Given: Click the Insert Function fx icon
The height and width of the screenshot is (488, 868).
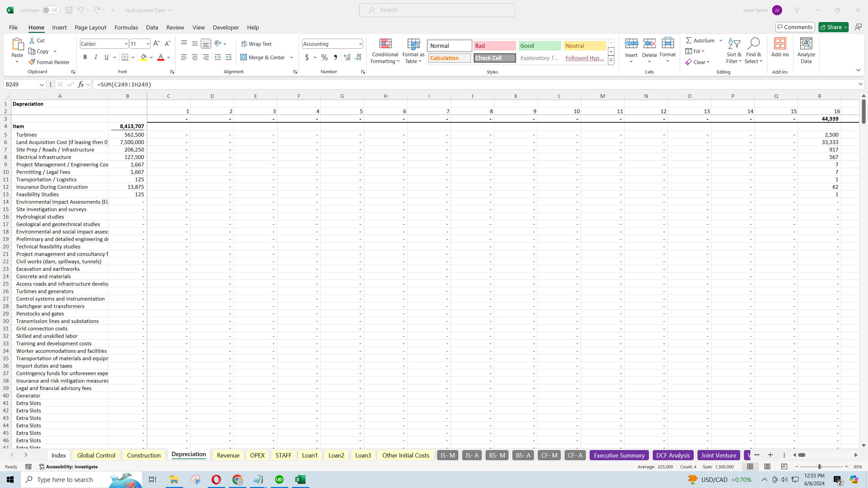Looking at the screenshot, I should (81, 84).
